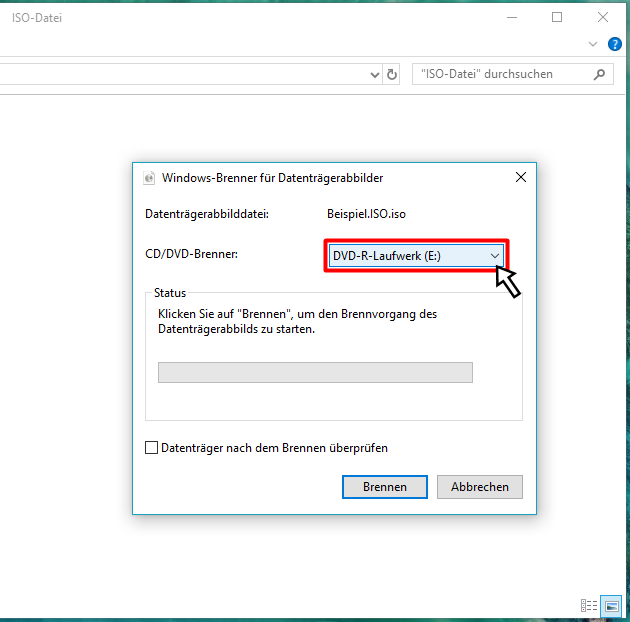
Task: Click the Brennen button
Action: [x=385, y=487]
